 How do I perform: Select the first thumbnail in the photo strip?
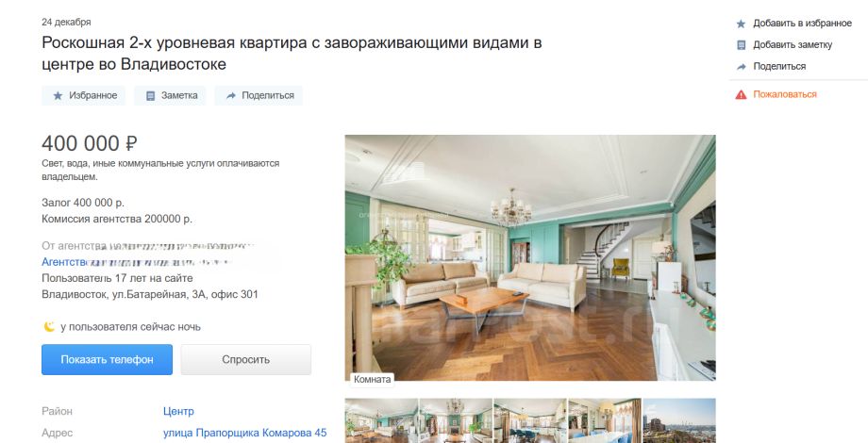click(381, 420)
